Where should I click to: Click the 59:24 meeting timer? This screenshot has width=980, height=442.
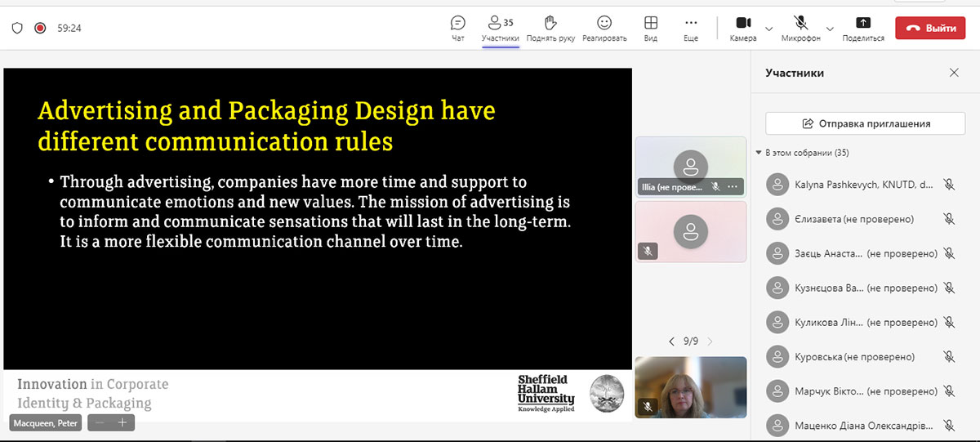[x=69, y=28]
